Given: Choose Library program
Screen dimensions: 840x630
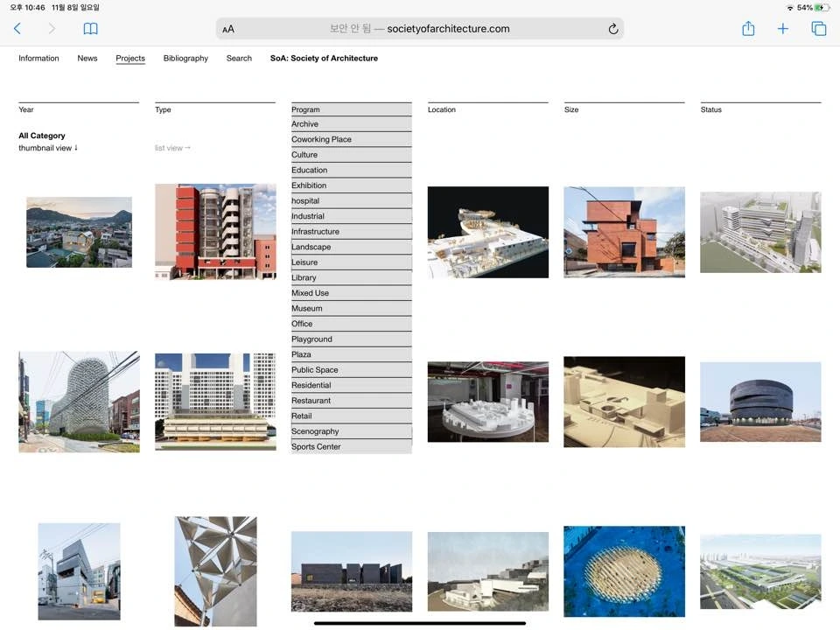Looking at the screenshot, I should pos(352,277).
